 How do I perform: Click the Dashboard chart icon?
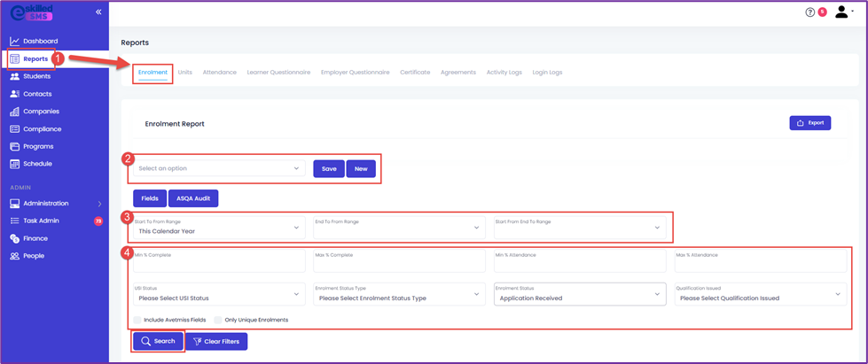(15, 41)
